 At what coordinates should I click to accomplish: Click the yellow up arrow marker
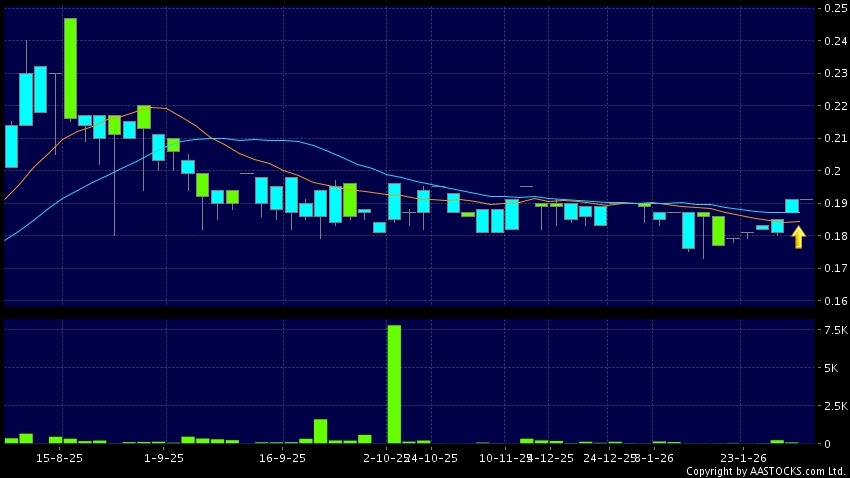[x=798, y=237]
